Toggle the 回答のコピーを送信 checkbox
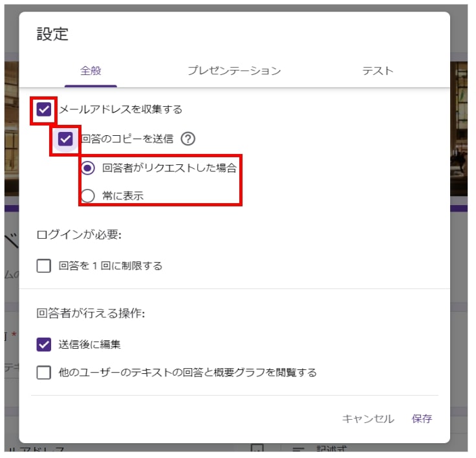The image size is (476, 458). tap(65, 138)
